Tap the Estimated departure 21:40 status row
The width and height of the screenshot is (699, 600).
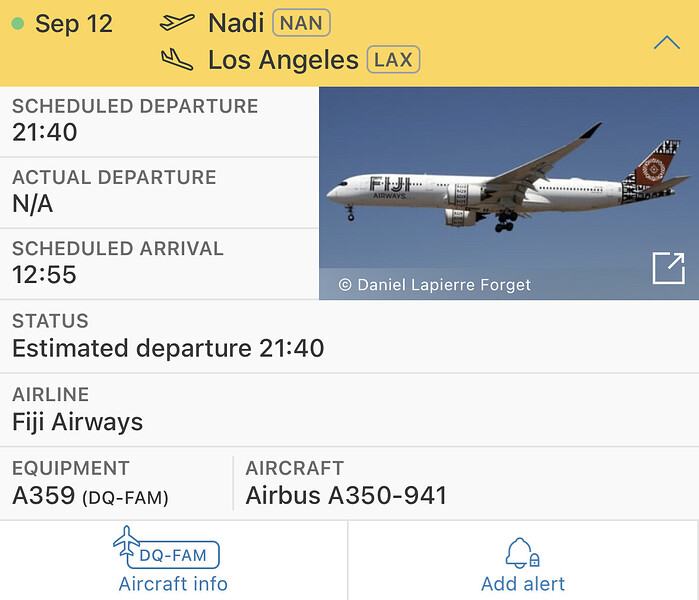(x=350, y=337)
